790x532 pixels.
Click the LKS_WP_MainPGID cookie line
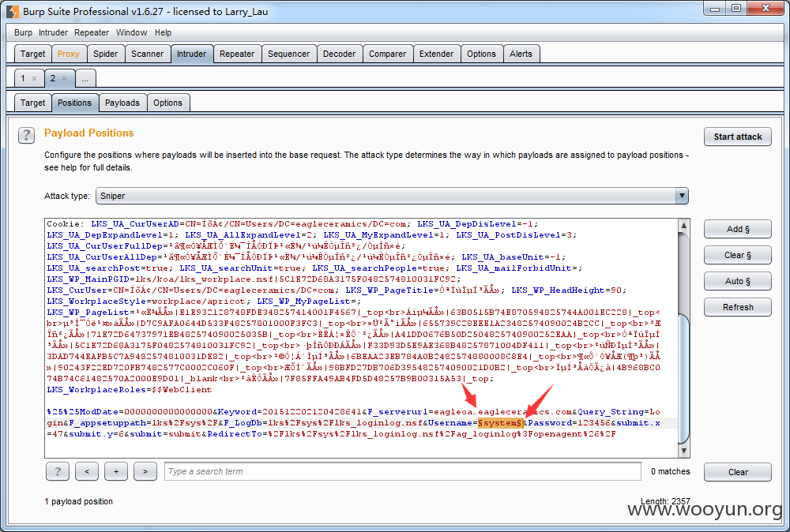254,279
